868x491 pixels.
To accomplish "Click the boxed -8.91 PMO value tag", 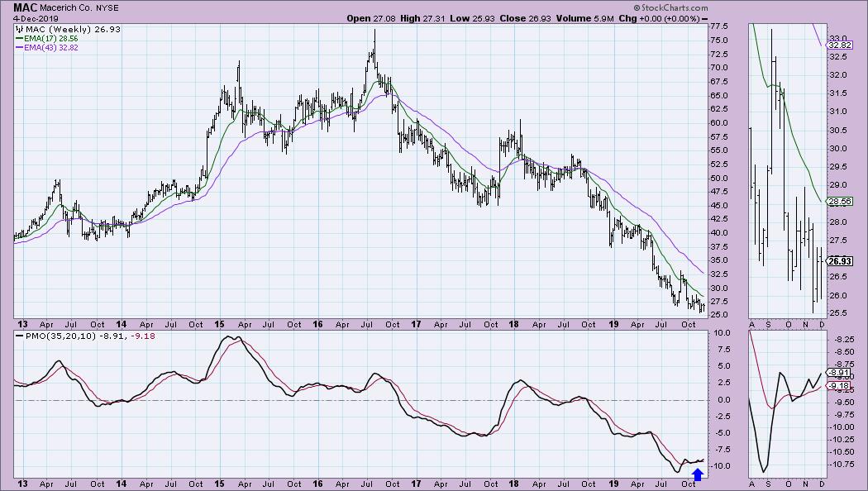I will pos(840,373).
